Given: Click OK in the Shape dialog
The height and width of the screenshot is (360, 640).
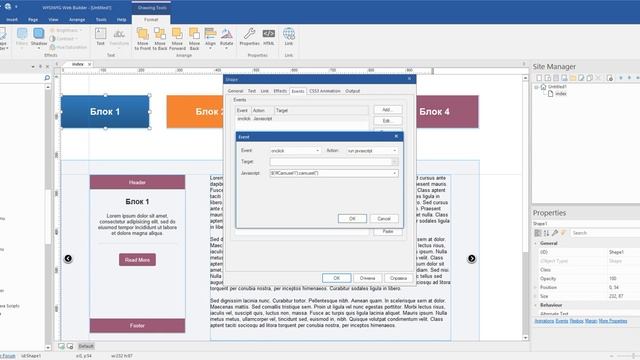Looking at the screenshot, I should point(336,278).
